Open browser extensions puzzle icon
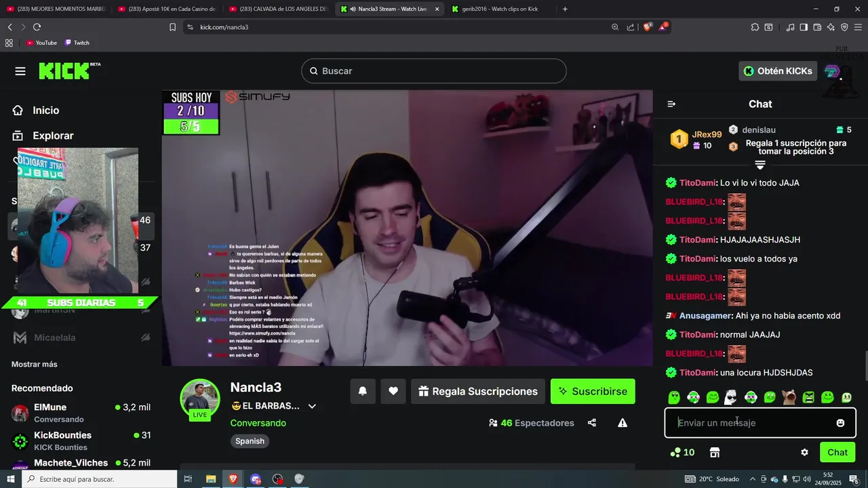The height and width of the screenshot is (488, 868). (755, 27)
